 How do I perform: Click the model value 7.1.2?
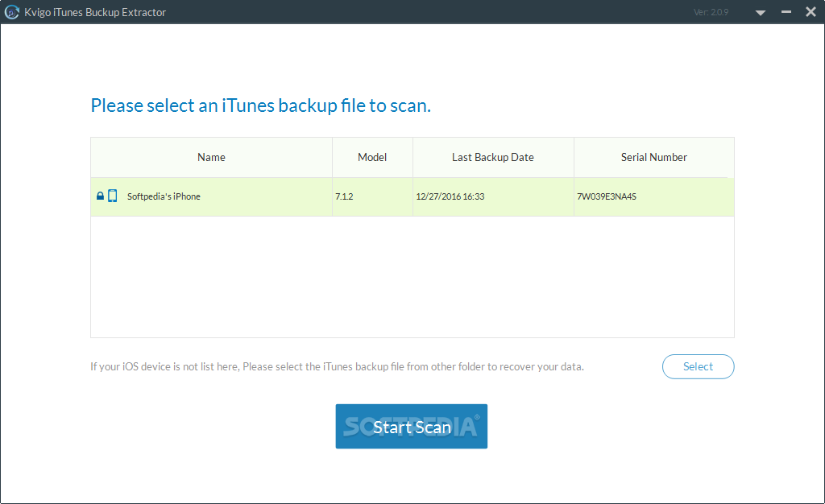[x=344, y=196]
